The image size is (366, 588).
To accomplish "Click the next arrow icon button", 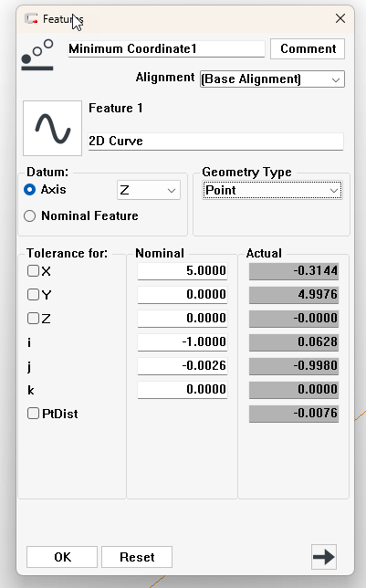I will [324, 557].
